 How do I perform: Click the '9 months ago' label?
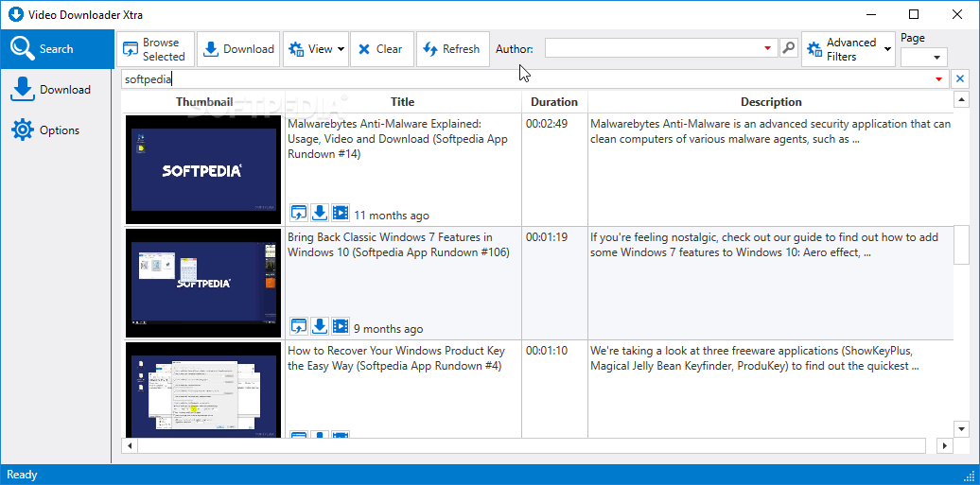[388, 329]
